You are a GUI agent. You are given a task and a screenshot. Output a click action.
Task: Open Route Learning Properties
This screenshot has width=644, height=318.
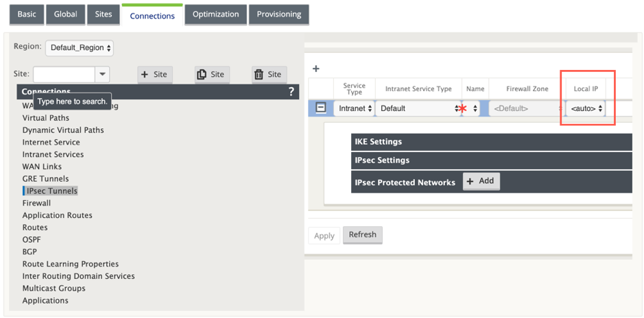(x=70, y=264)
